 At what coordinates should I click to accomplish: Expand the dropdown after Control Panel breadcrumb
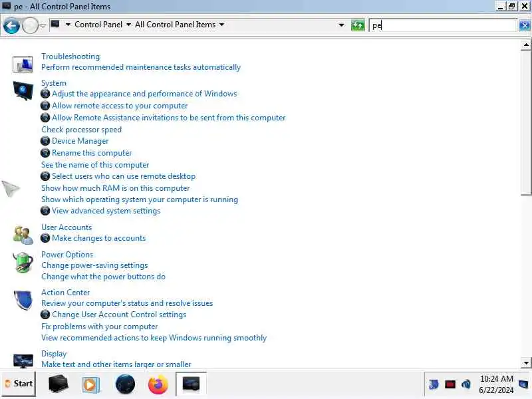click(x=128, y=25)
